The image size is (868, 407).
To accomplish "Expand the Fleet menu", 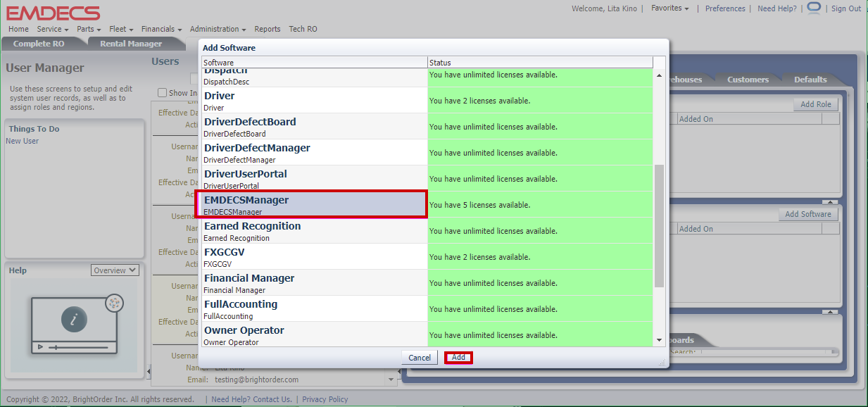I will click(x=121, y=29).
